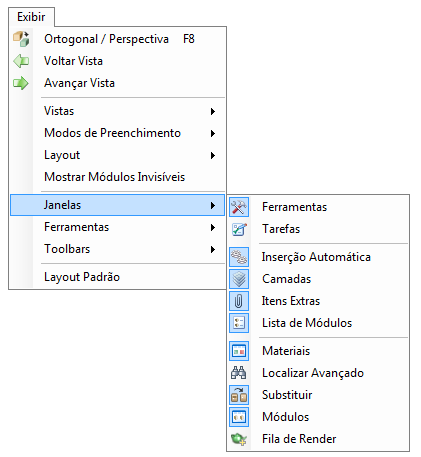Click the Localizar Avançado binoculars icon
This screenshot has width=421, height=457.
239,373
